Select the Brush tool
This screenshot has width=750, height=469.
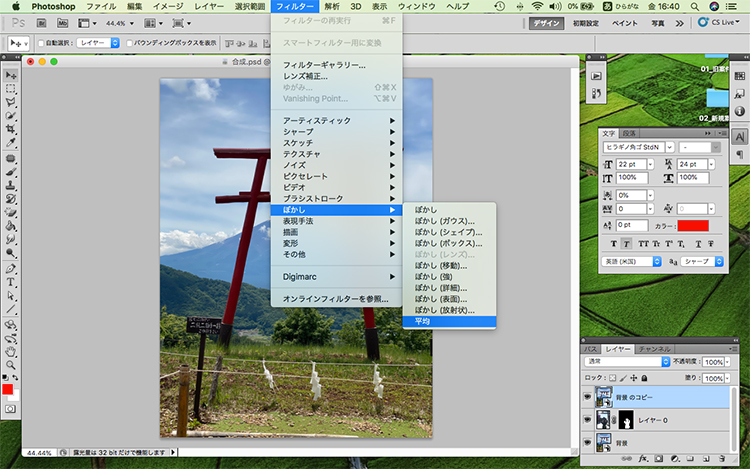[x=11, y=172]
